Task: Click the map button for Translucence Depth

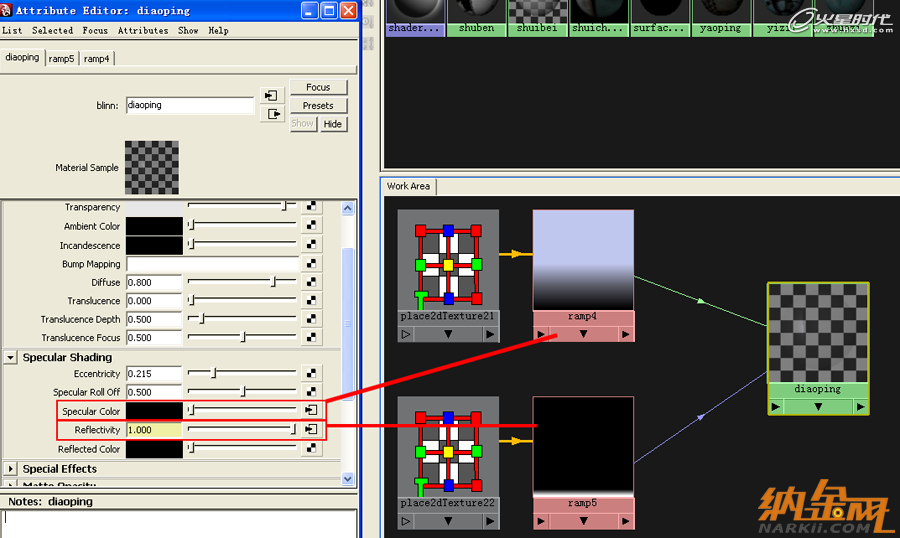Action: coord(311,319)
